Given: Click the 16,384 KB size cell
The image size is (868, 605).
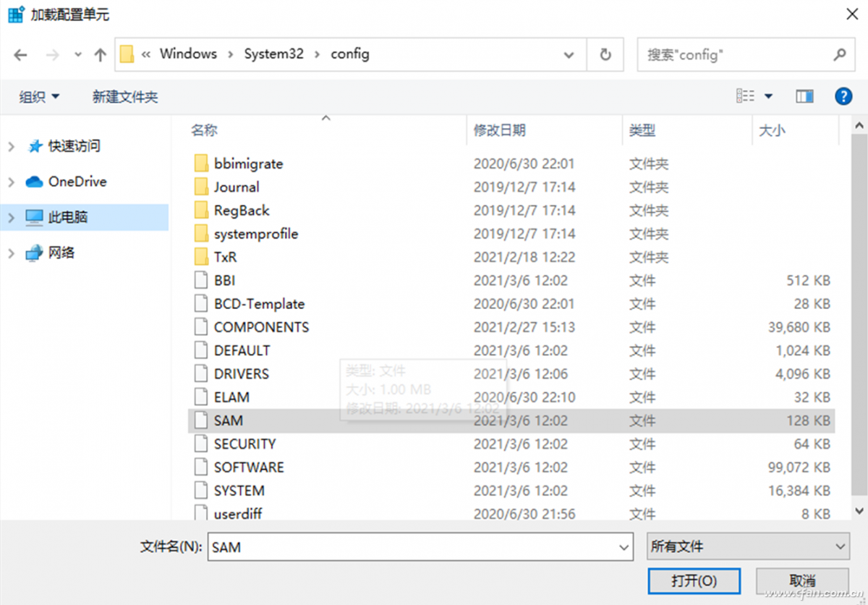Looking at the screenshot, I should point(799,491).
